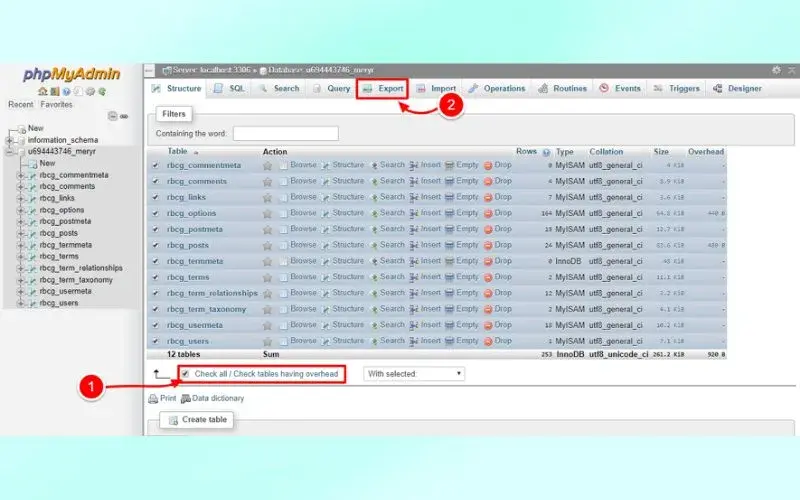Image resolution: width=800 pixels, height=500 pixels.
Task: Expand the information_schema database node
Action: click(x=9, y=140)
